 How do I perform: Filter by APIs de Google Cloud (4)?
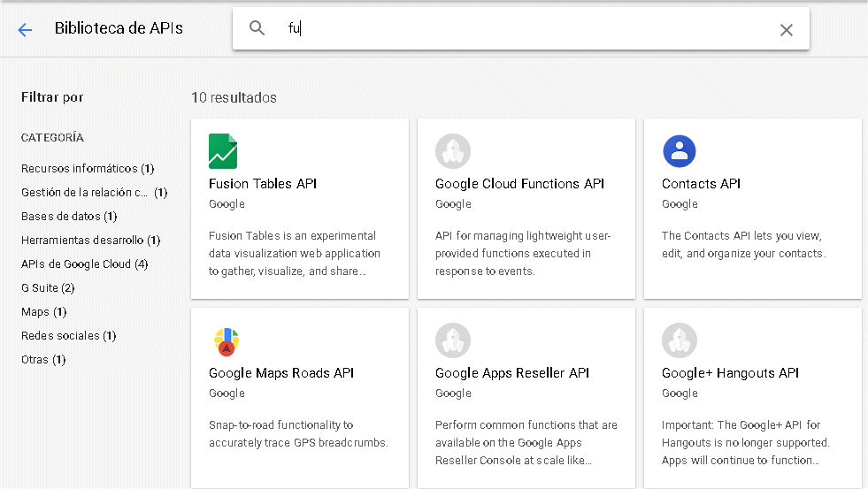pyautogui.click(x=85, y=264)
